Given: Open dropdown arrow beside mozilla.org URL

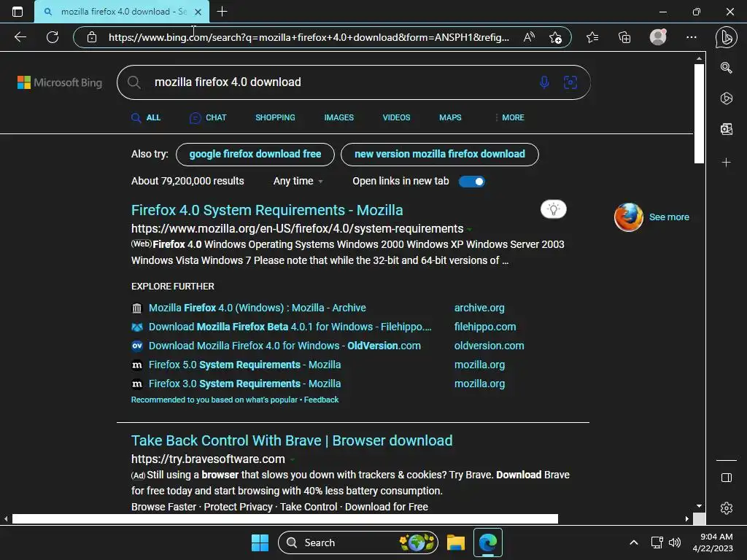Looking at the screenshot, I should 469,230.
